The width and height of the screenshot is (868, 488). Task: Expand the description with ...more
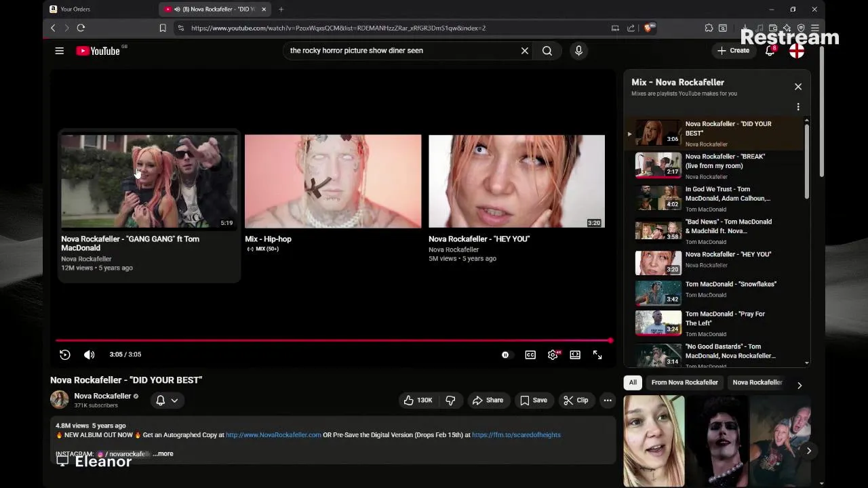tap(163, 454)
